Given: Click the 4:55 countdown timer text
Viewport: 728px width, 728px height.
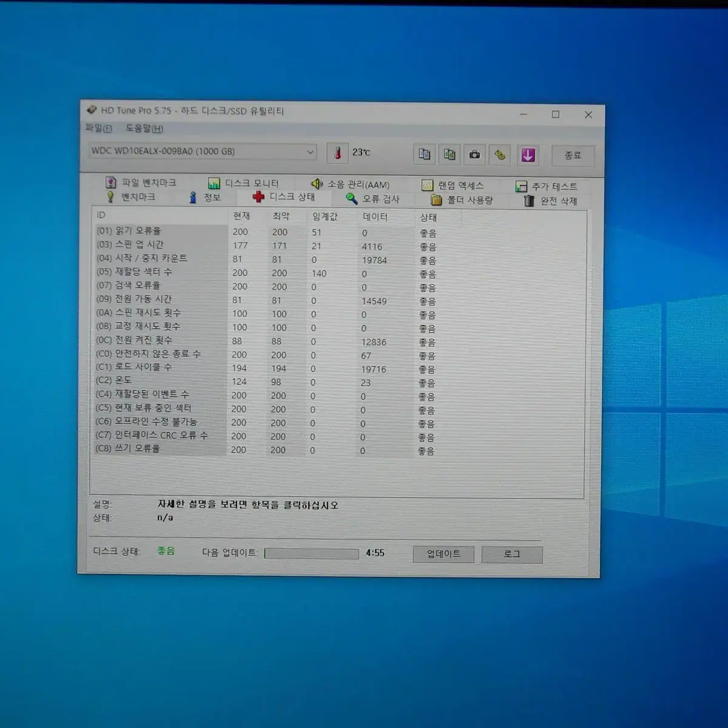Looking at the screenshot, I should pos(375,553).
